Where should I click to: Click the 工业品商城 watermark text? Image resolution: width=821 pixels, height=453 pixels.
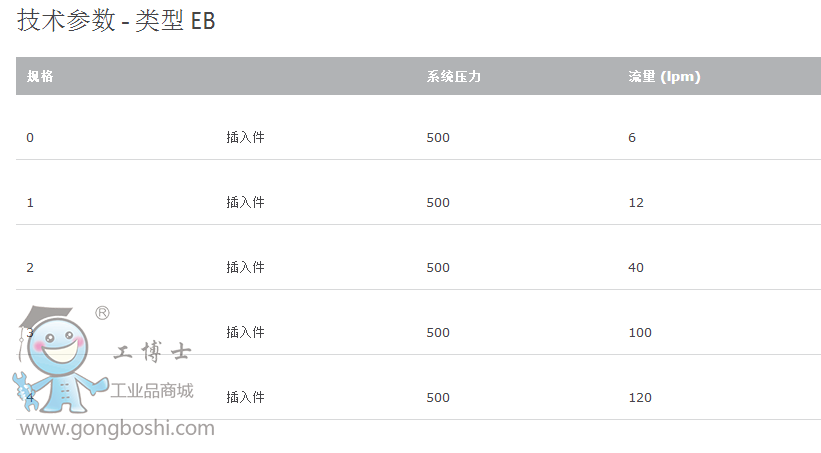(x=152, y=390)
